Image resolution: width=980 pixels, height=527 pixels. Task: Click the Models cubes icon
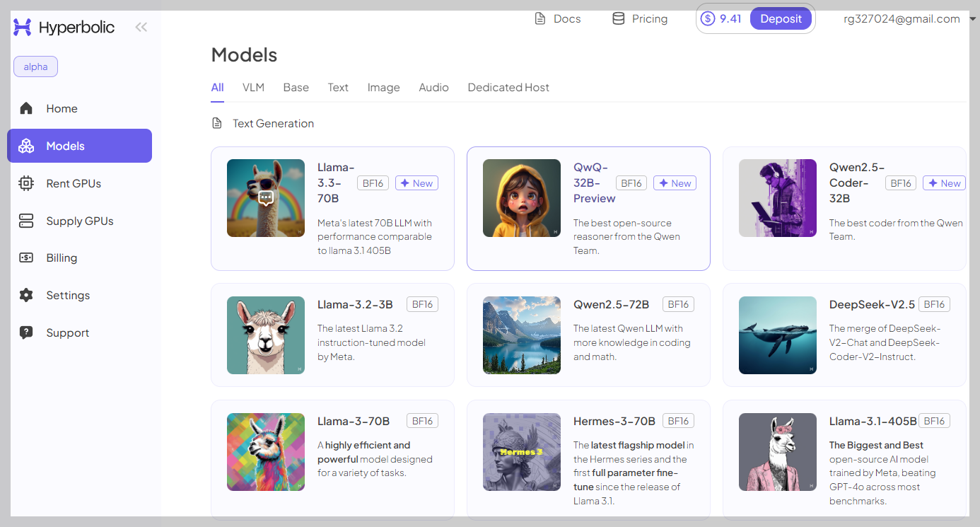[x=26, y=146]
